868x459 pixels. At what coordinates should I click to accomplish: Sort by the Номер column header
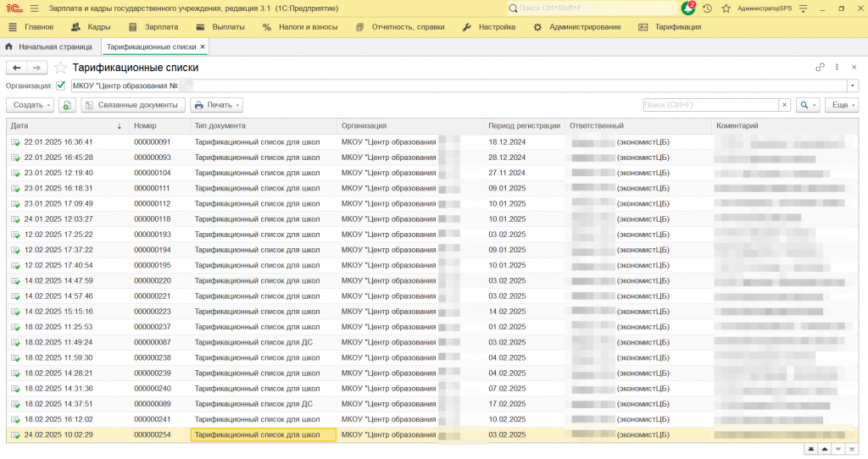pos(160,126)
